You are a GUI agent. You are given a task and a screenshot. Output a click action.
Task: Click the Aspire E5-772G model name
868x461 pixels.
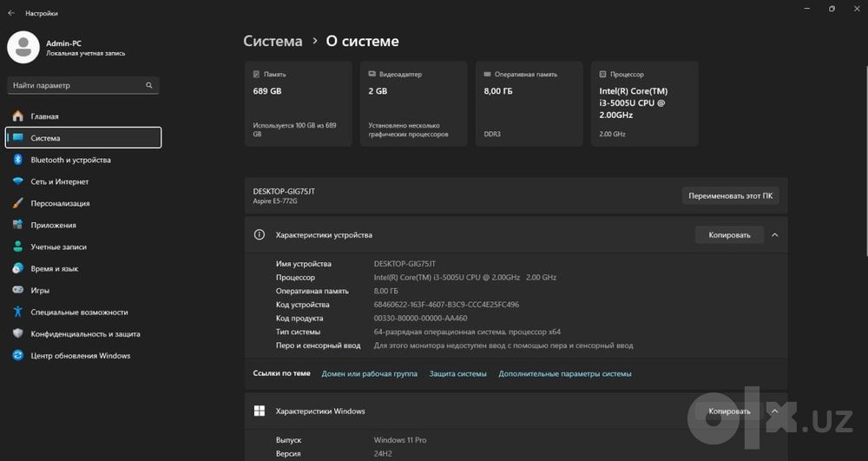275,201
